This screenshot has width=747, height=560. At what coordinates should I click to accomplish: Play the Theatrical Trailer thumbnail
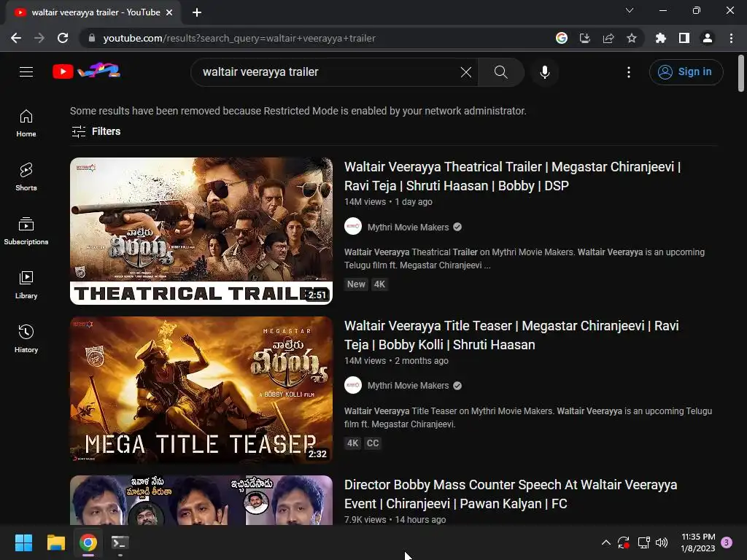[x=201, y=231]
